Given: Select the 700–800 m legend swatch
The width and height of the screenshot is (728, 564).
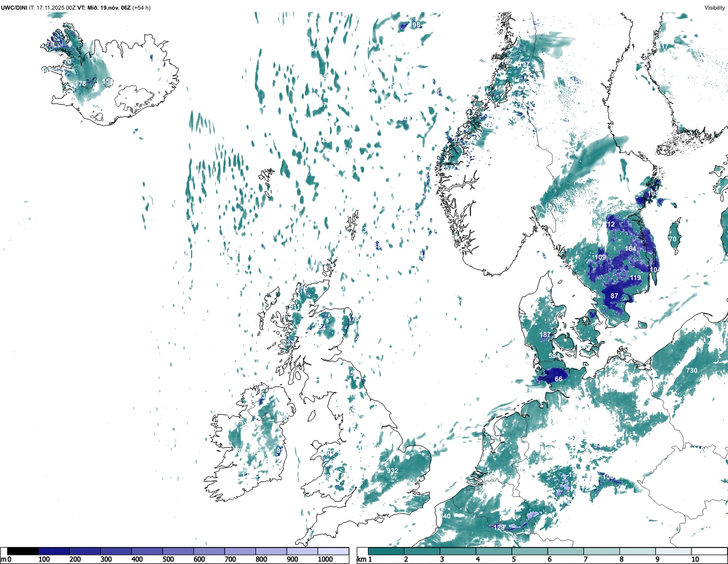Looking at the screenshot, I should 240,551.
